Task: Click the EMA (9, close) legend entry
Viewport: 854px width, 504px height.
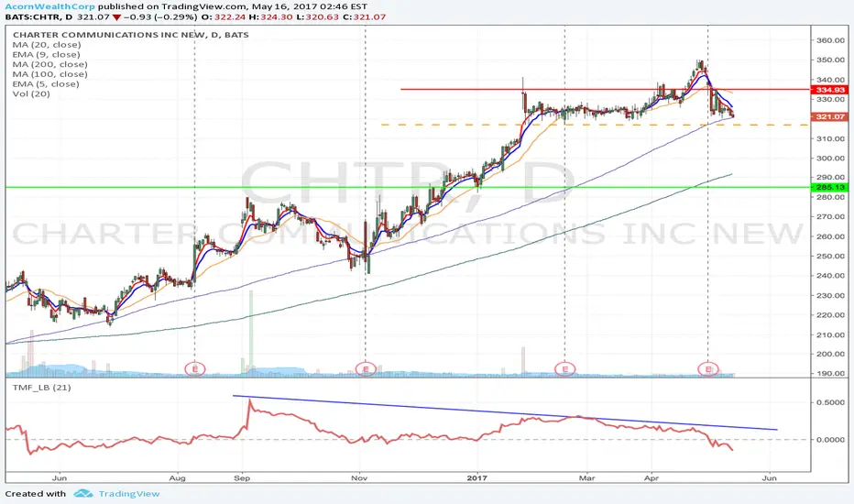Action: tap(47, 54)
